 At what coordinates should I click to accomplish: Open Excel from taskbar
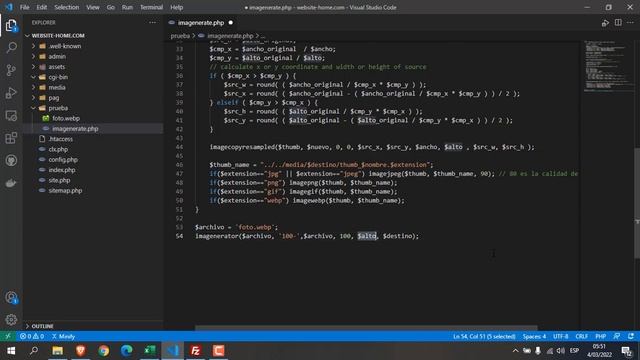tap(150, 351)
